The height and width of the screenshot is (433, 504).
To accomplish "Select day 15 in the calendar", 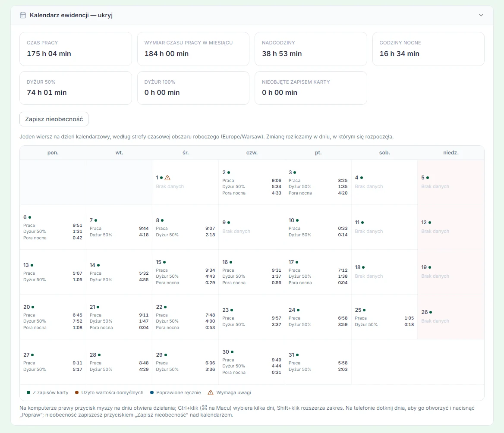I will pos(186,272).
